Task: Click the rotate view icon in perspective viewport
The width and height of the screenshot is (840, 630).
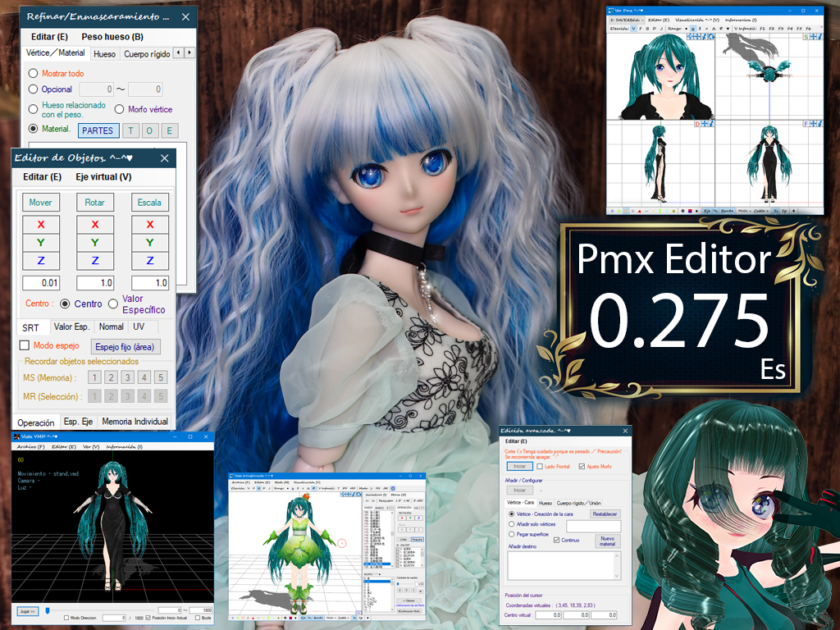Action: point(711,36)
